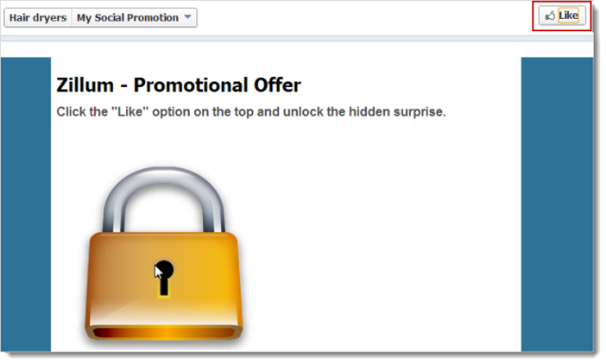This screenshot has width=606, height=364.
Task: Expand the My Social Promotion dropdown
Action: pos(135,17)
